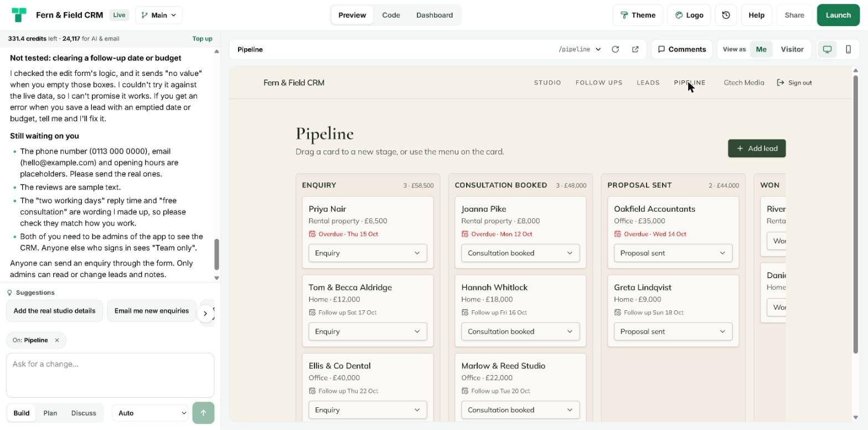Open the Theme settings
The width and height of the screenshot is (868, 430).
(x=638, y=15)
